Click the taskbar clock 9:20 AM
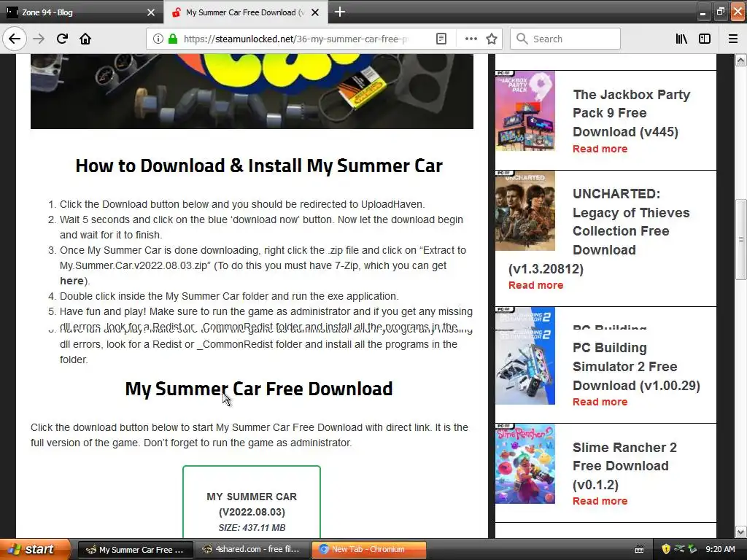The image size is (747, 560). (x=720, y=550)
